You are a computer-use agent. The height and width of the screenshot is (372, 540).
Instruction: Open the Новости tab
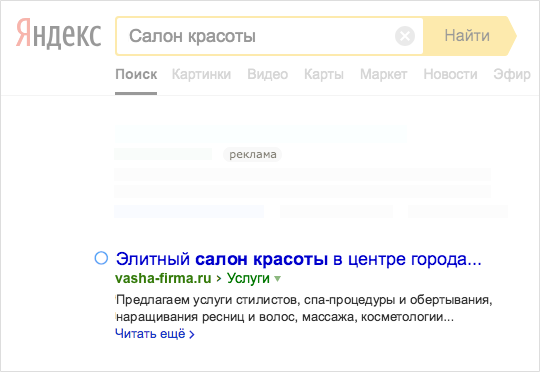pos(450,74)
